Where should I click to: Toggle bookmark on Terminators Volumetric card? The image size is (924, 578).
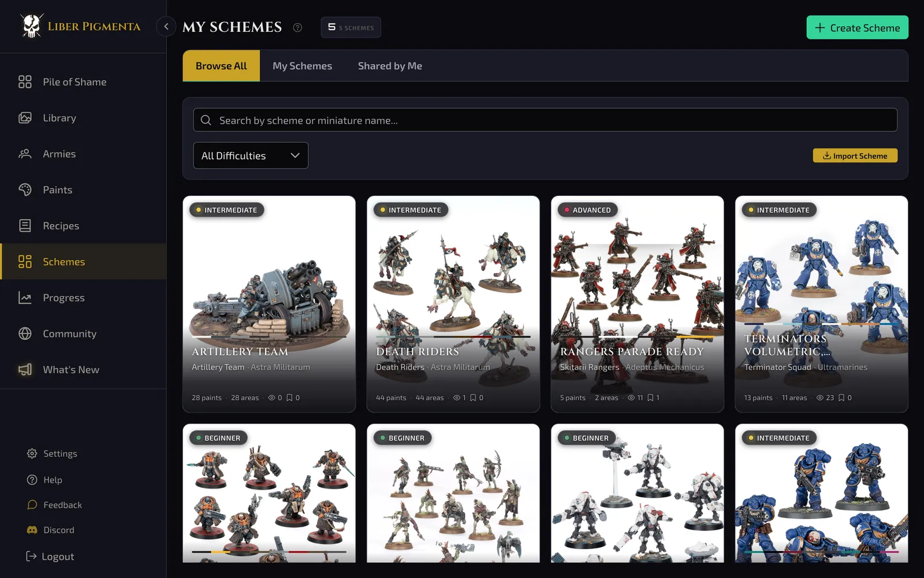(841, 398)
